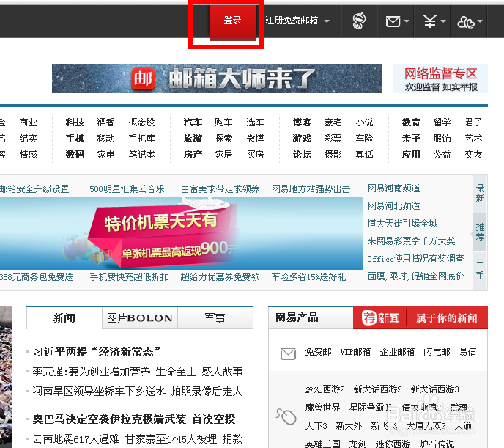Select the 推荐 side tab
504x448 pixels.
click(x=480, y=232)
